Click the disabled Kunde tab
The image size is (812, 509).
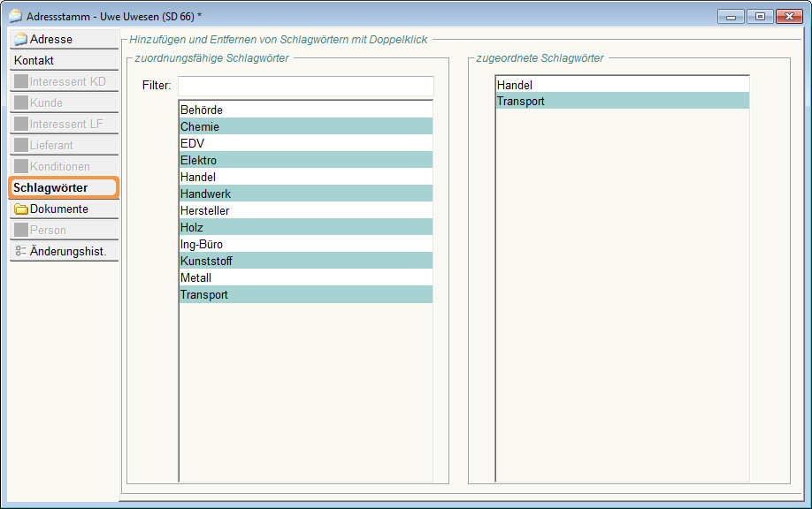(64, 103)
